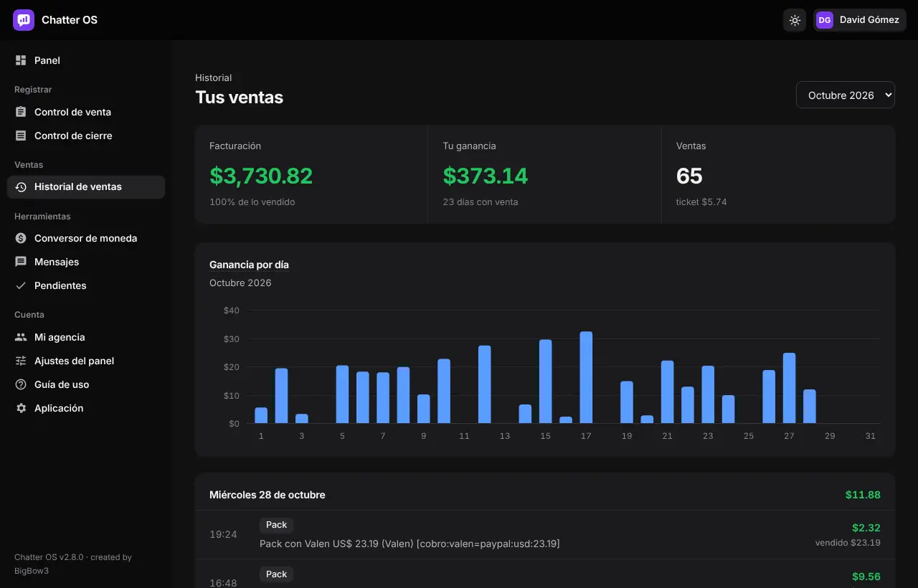Open the Pendientes list
The height and width of the screenshot is (588, 918).
point(86,285)
